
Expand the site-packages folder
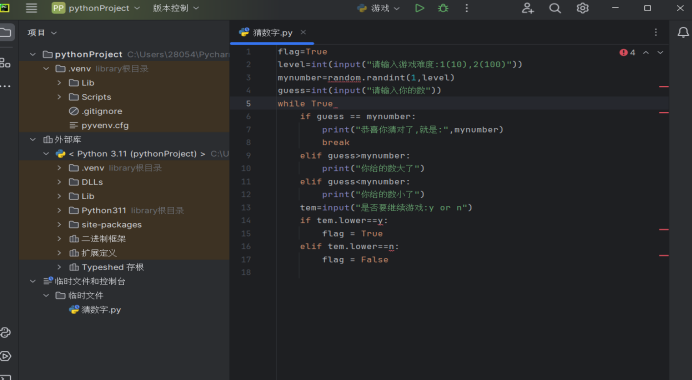tap(59, 225)
